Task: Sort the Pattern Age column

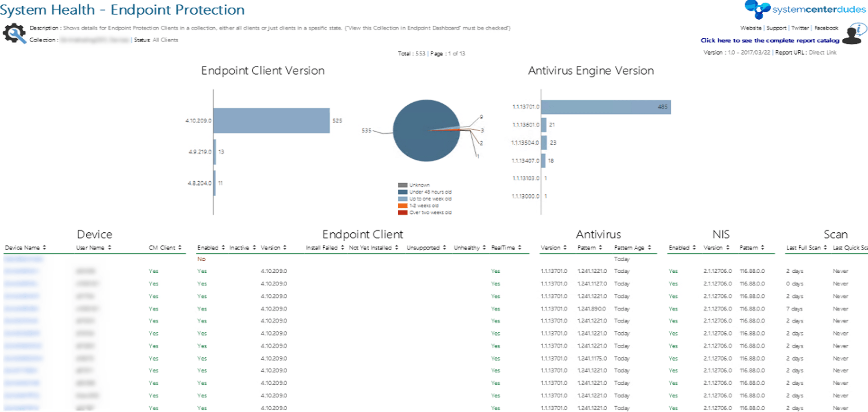Action: point(650,248)
